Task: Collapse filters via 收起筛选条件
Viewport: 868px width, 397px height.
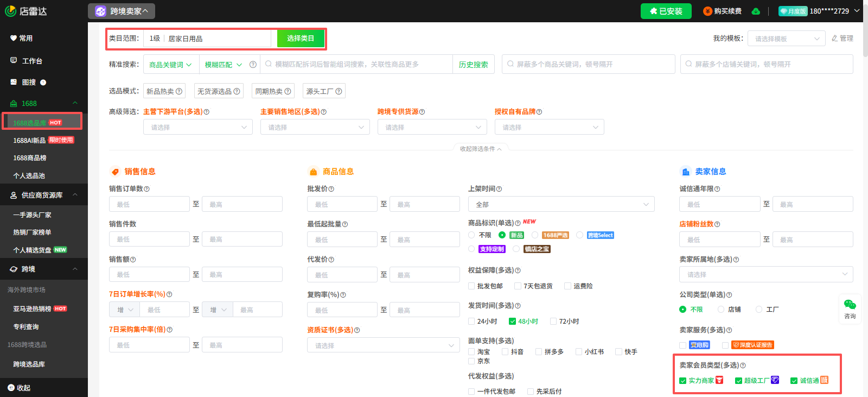Action: coord(480,149)
